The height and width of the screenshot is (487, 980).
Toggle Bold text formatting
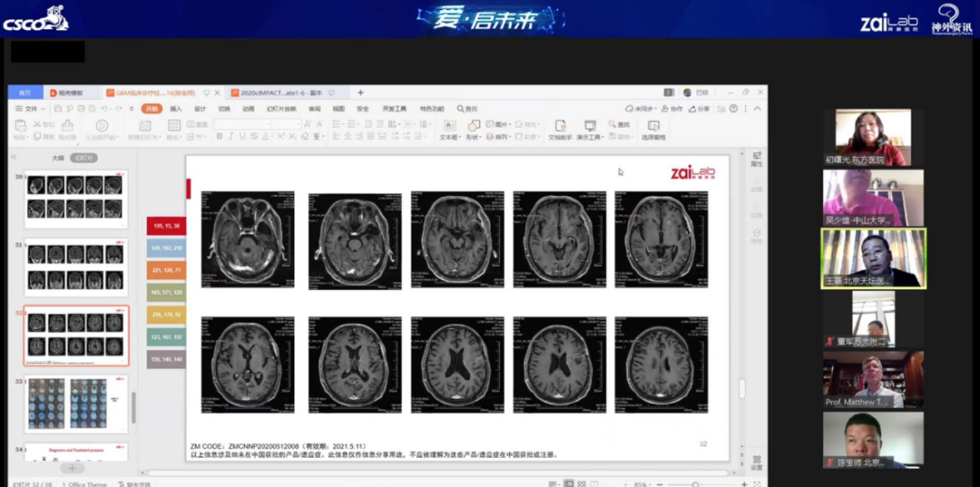point(219,136)
